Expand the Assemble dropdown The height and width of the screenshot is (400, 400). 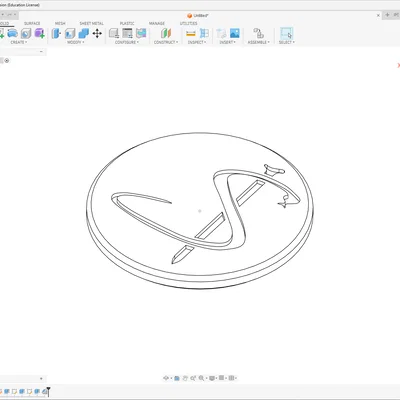258,42
